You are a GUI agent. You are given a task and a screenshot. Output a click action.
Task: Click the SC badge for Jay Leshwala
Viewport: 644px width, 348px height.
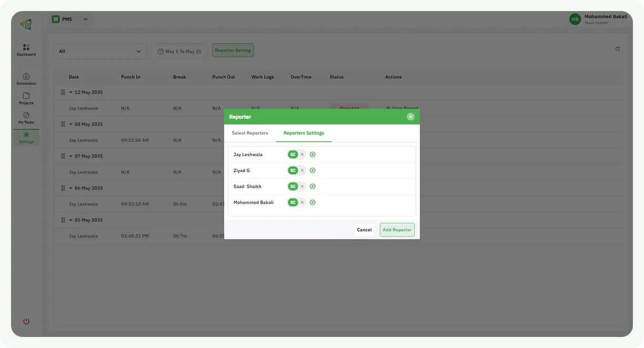click(293, 155)
